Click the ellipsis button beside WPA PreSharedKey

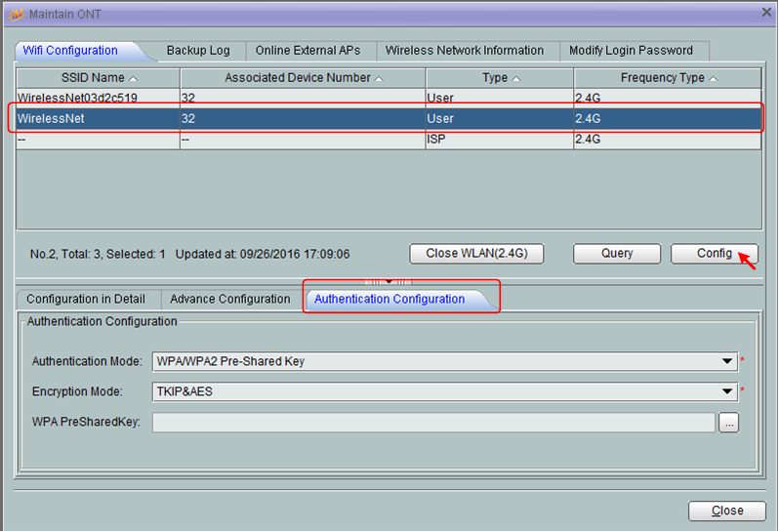(x=728, y=423)
